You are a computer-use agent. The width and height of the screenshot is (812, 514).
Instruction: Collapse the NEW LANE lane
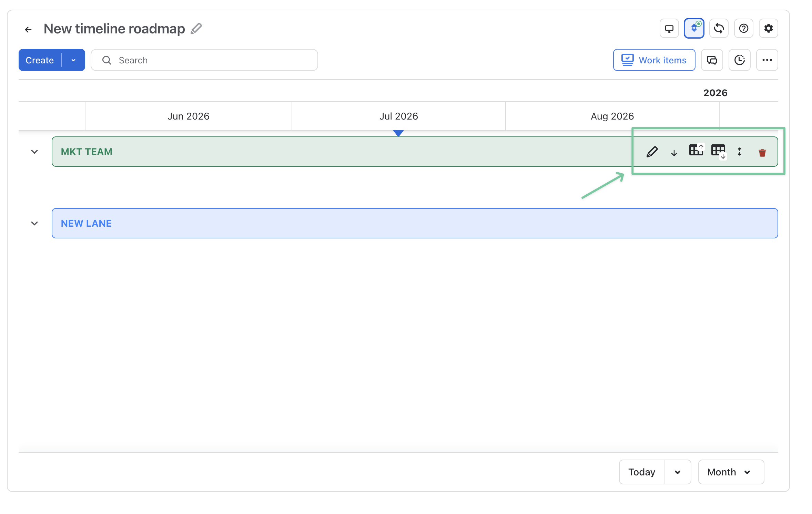coord(34,223)
